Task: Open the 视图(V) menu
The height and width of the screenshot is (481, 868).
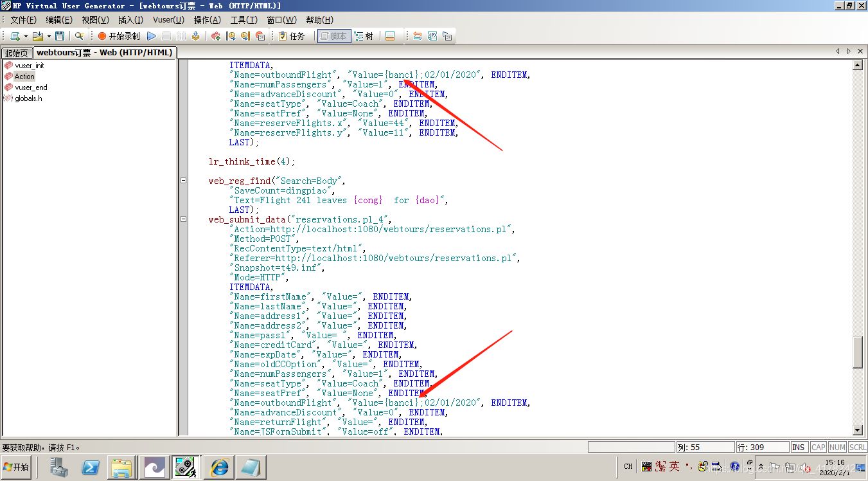Action: click(x=95, y=20)
